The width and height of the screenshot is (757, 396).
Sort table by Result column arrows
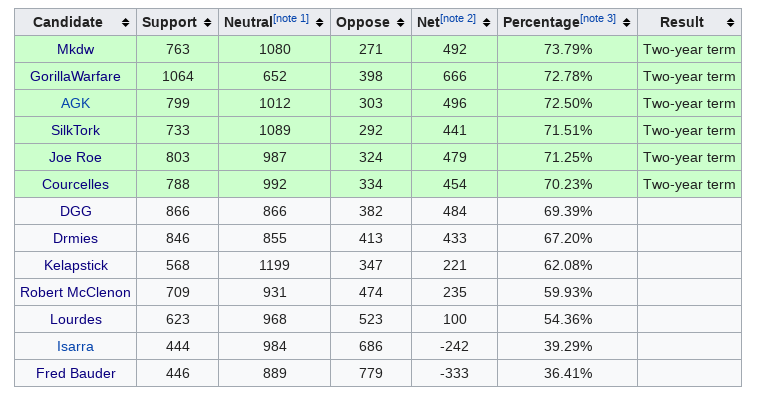730,22
